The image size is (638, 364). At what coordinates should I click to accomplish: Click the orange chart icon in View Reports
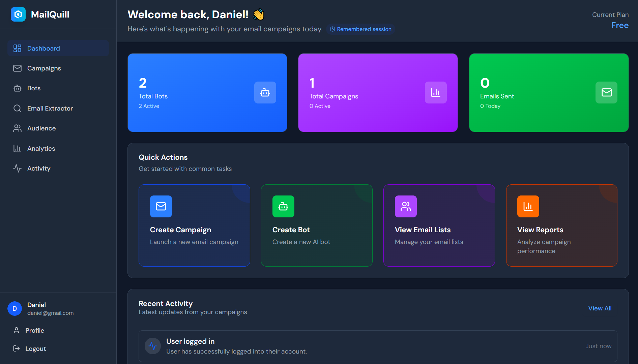point(528,206)
